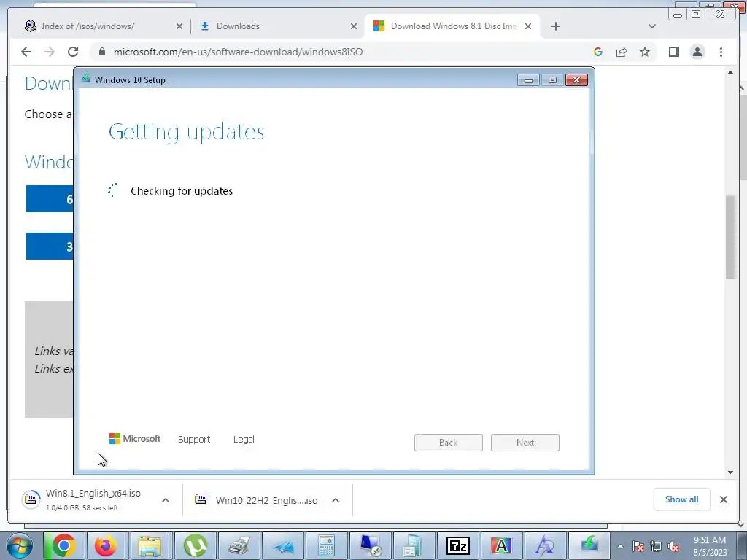Open uTorrent from the taskbar
Image resolution: width=747 pixels, height=560 pixels.
(x=195, y=545)
